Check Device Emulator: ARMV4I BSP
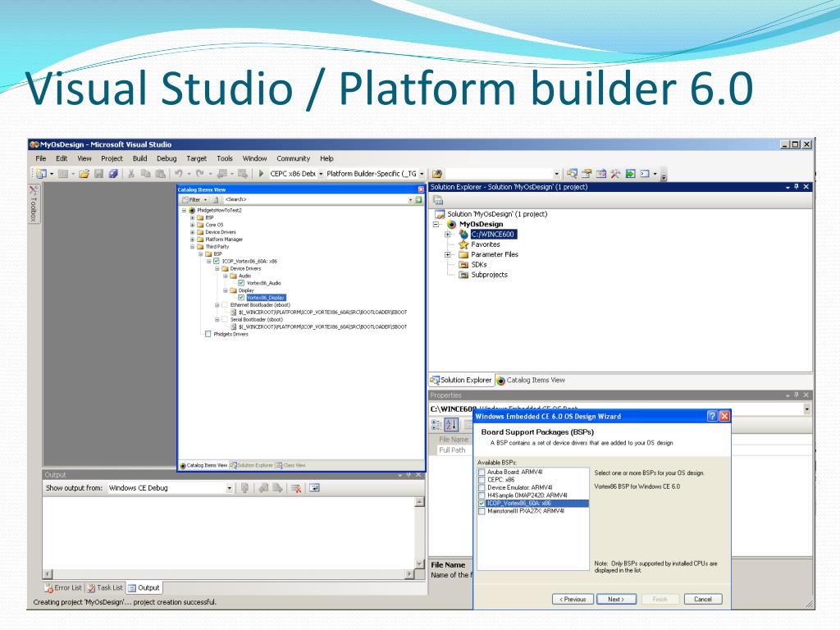The height and width of the screenshot is (630, 840). tap(482, 487)
